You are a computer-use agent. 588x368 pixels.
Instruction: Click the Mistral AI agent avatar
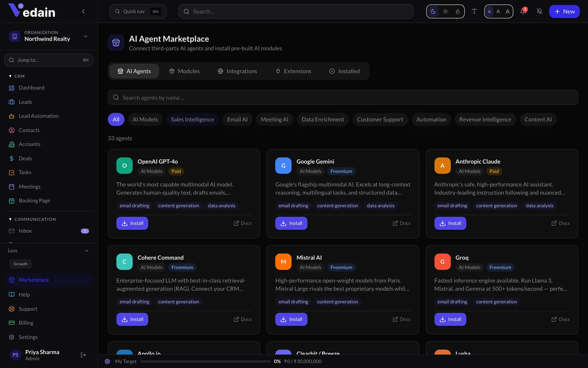tap(283, 262)
